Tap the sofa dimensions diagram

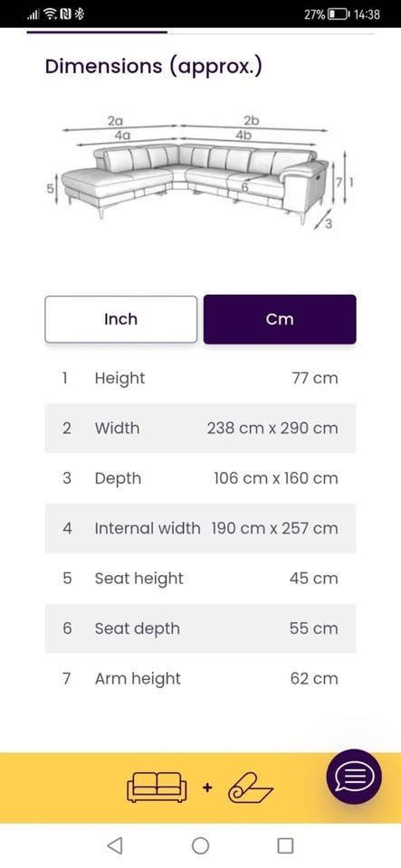tap(201, 176)
